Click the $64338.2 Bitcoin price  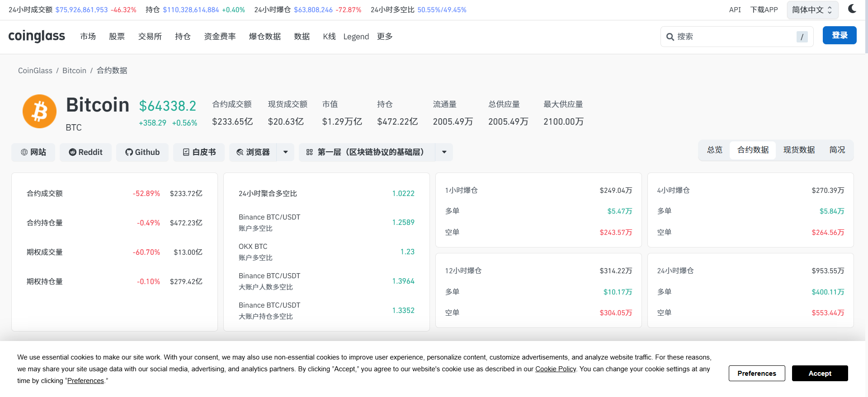[x=168, y=106]
